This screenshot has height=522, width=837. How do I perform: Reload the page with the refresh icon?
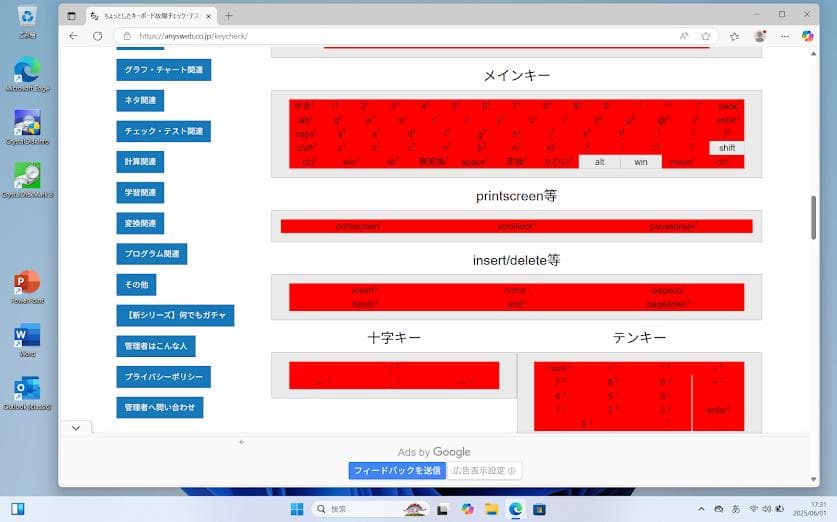[98, 36]
